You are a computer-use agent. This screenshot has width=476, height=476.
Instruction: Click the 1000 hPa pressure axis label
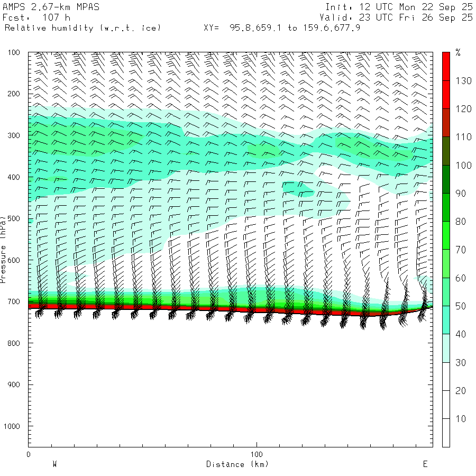(12, 426)
